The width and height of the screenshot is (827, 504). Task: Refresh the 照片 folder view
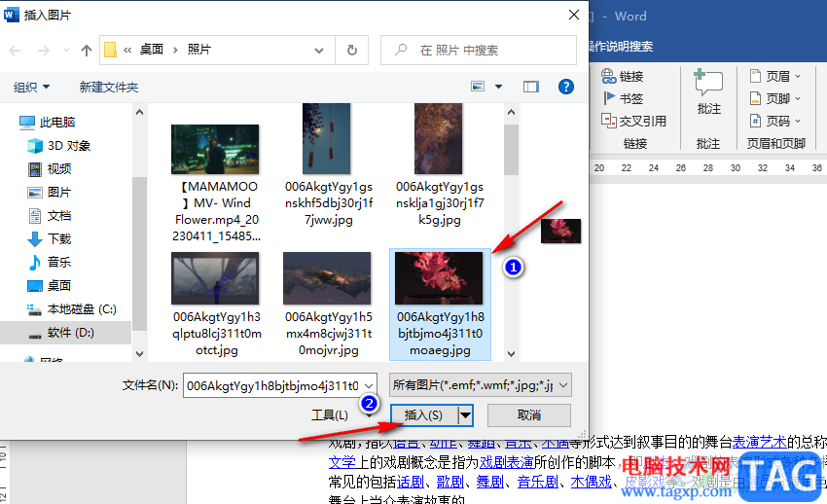[352, 50]
